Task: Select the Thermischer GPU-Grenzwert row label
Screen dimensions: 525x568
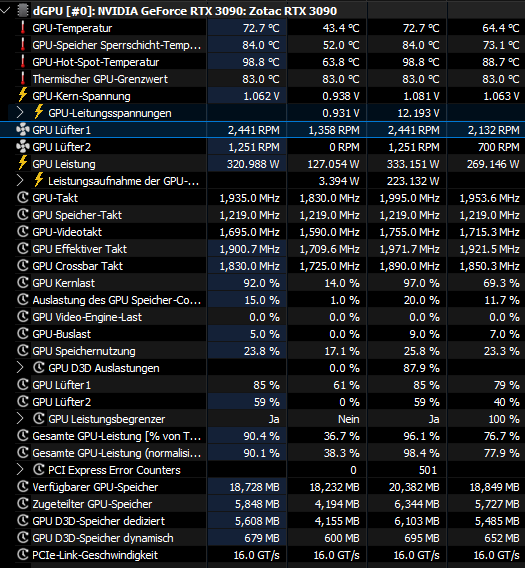Action: tap(100, 79)
